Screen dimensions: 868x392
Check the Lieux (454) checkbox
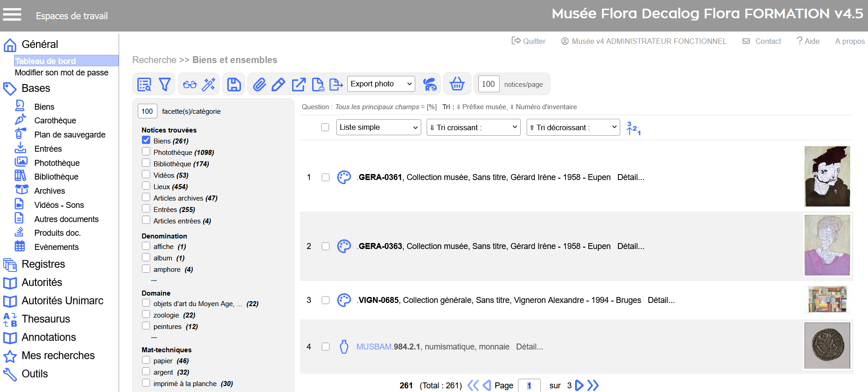146,186
